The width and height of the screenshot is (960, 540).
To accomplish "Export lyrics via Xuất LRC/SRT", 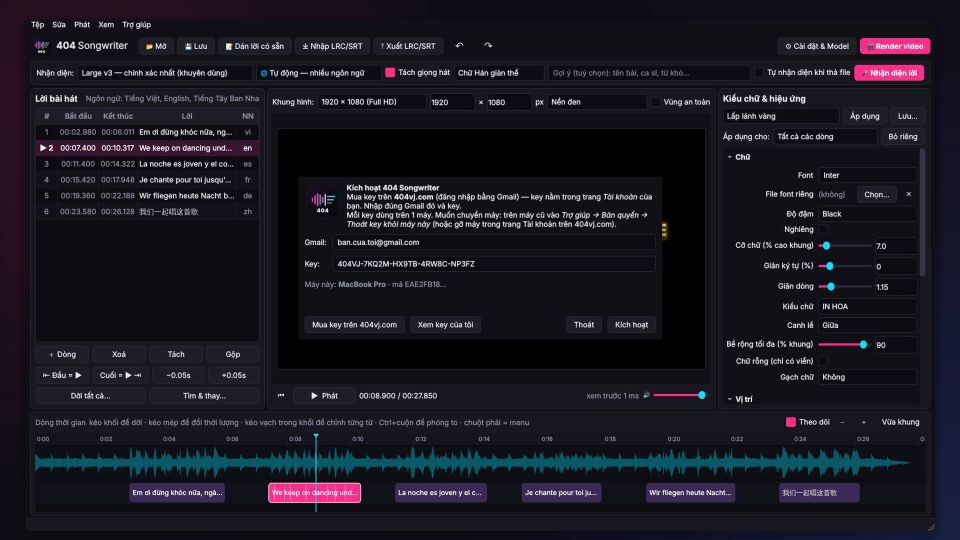I will [x=408, y=46].
